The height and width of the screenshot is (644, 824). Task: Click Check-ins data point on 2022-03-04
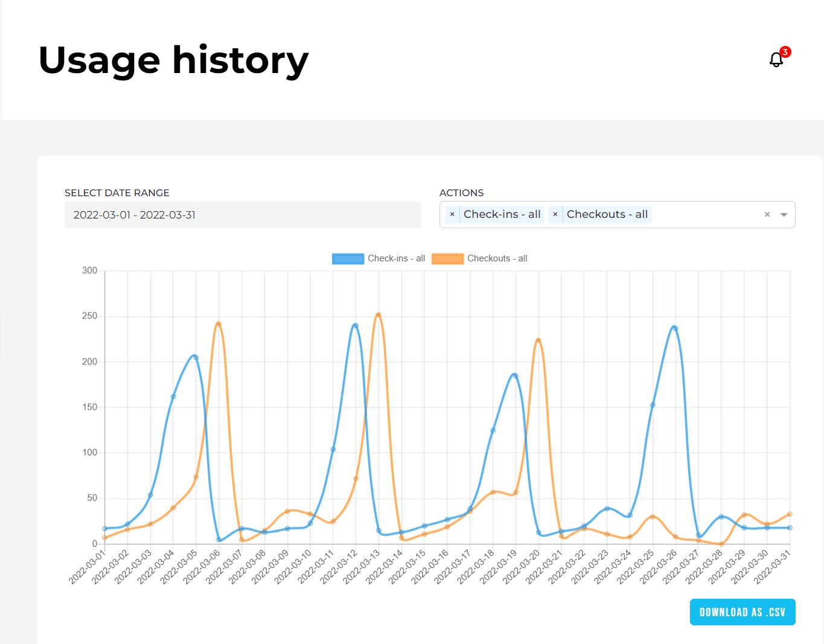[173, 397]
